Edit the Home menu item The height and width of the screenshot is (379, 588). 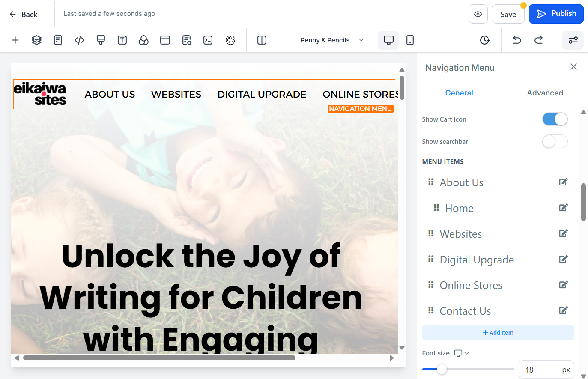(x=563, y=208)
